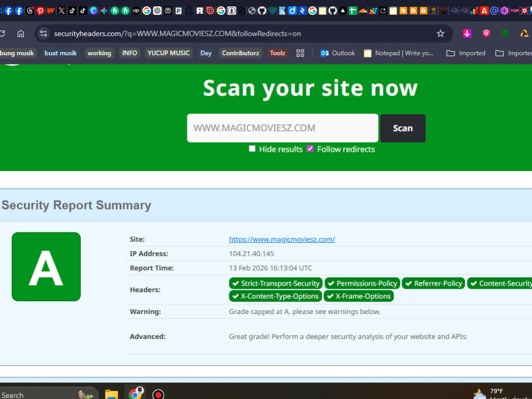Click the browser address bar URL
The height and width of the screenshot is (399, 532).
(x=178, y=34)
